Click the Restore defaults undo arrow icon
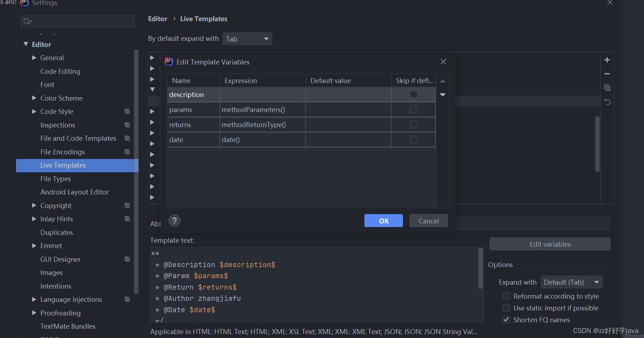Image resolution: width=644 pixels, height=338 pixels. [608, 101]
